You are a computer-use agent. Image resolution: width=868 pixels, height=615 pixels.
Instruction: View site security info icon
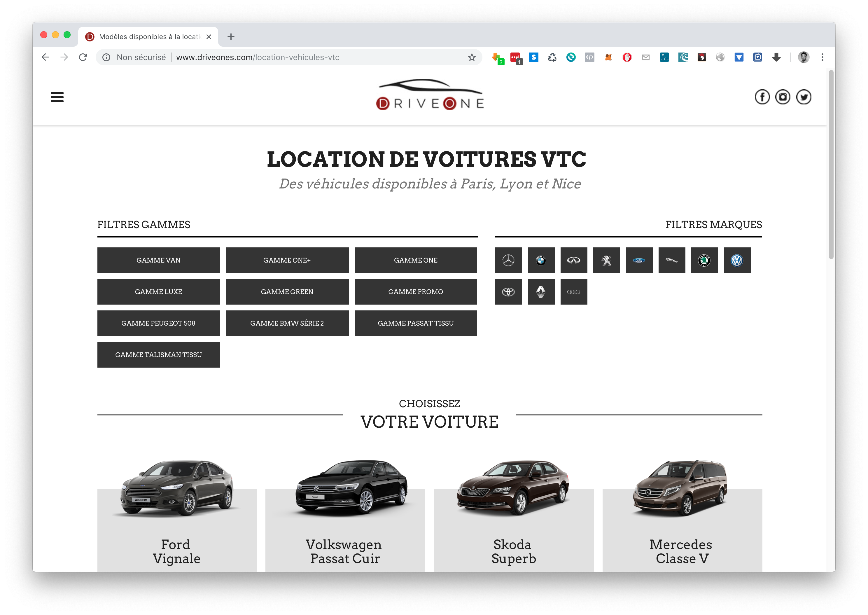click(x=106, y=57)
